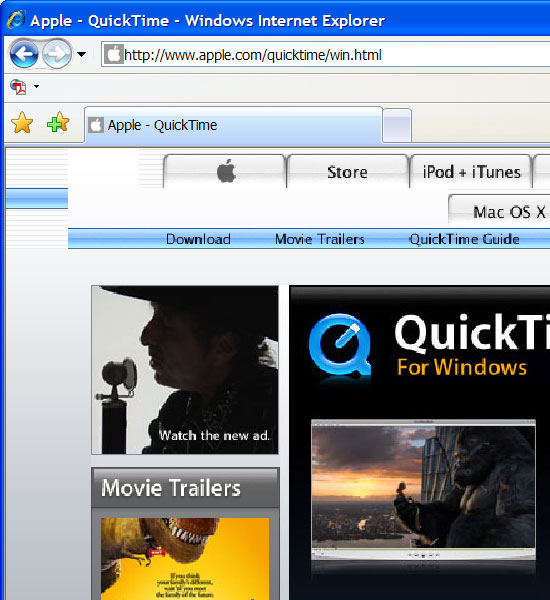The image size is (550, 600).
Task: Select the Apple - QuickTime browser tab
Action: click(x=233, y=125)
